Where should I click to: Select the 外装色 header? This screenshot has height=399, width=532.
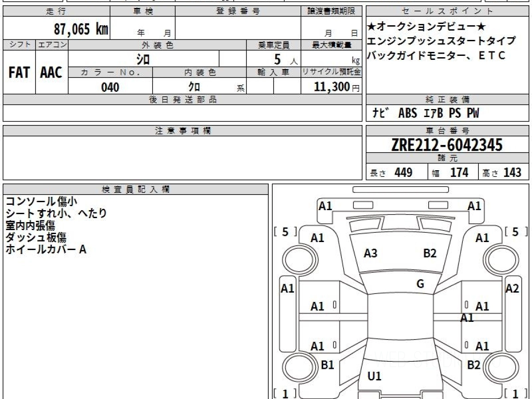tap(157, 45)
